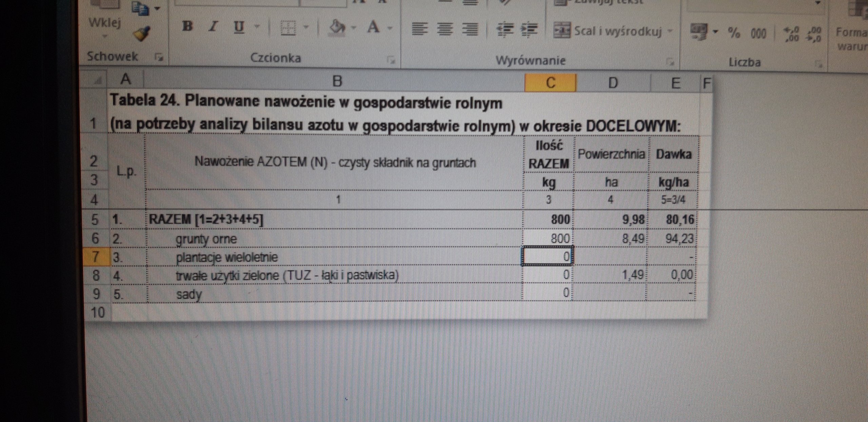Viewport: 868px width, 422px height.
Task: Align text to the right
Action: click(470, 30)
